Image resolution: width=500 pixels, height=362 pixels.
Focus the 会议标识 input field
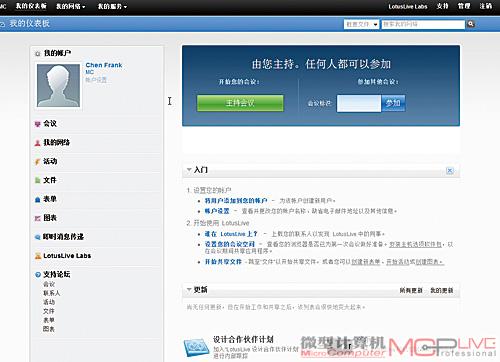coord(359,103)
